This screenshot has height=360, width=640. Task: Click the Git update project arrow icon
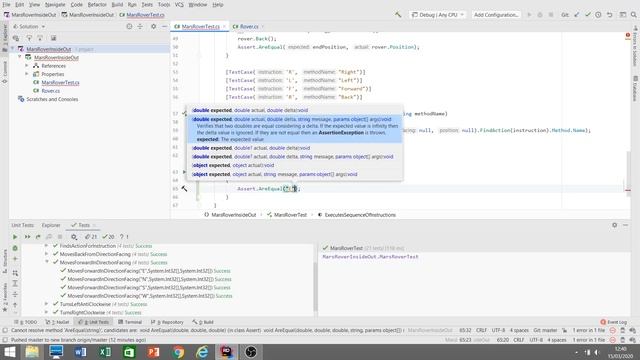pyautogui.click(x=576, y=15)
